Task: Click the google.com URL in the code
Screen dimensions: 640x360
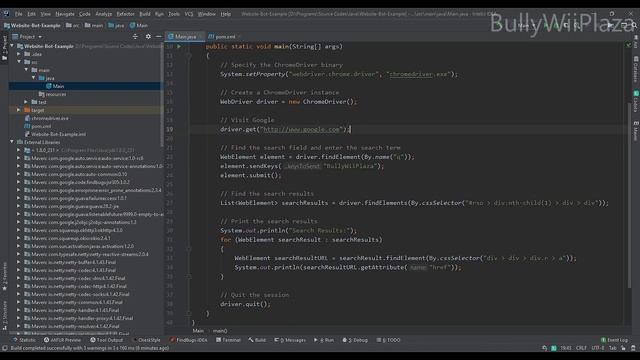Action: 302,129
